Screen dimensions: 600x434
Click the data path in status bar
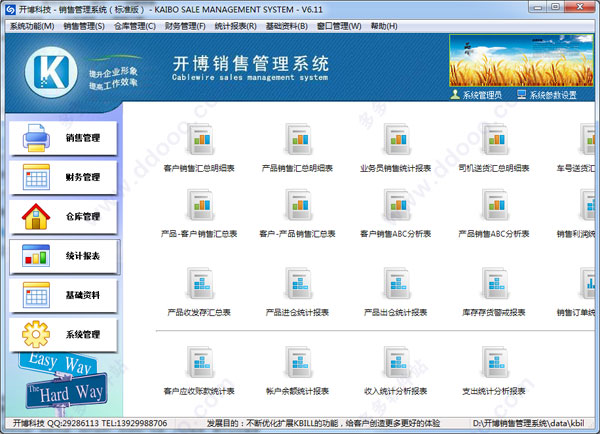click(528, 423)
